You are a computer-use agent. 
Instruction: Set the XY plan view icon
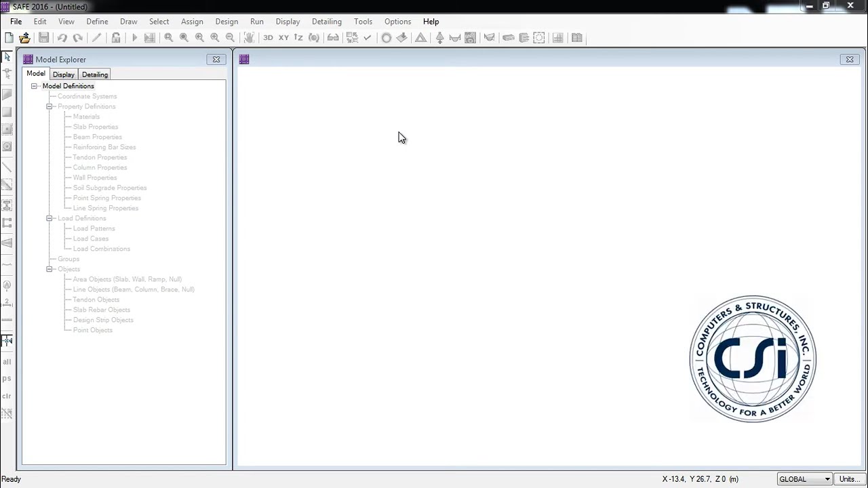283,38
